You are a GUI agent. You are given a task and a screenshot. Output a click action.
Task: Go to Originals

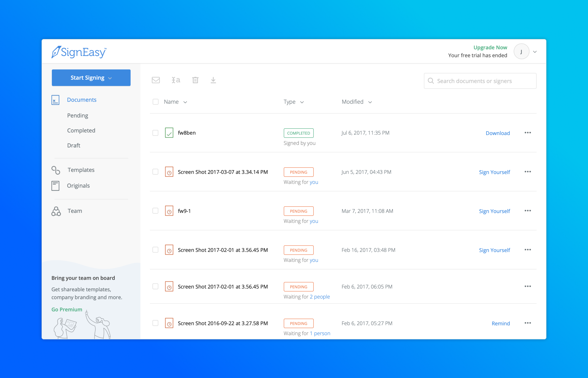pos(78,186)
